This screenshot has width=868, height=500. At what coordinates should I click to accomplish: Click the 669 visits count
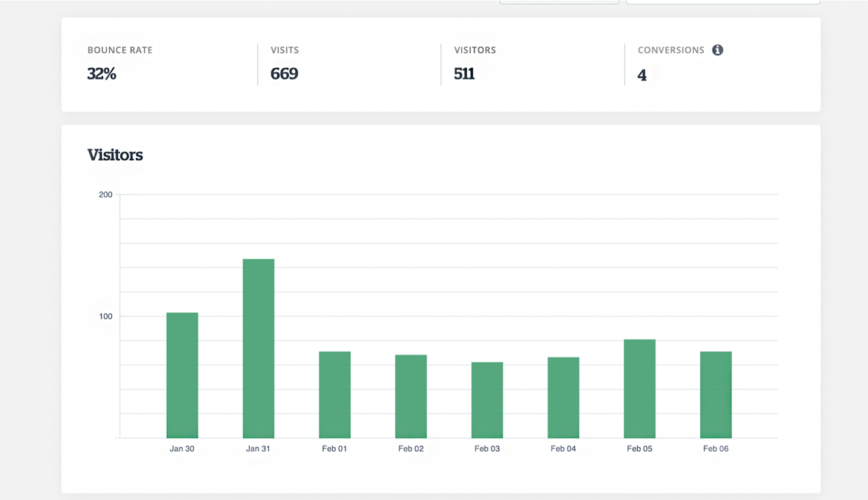pyautogui.click(x=284, y=74)
